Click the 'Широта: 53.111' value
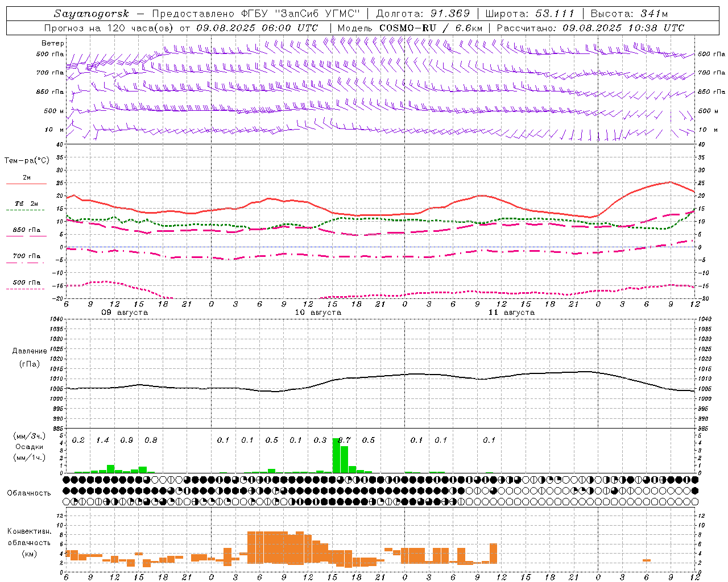This screenshot has height=582, width=728. [x=530, y=14]
